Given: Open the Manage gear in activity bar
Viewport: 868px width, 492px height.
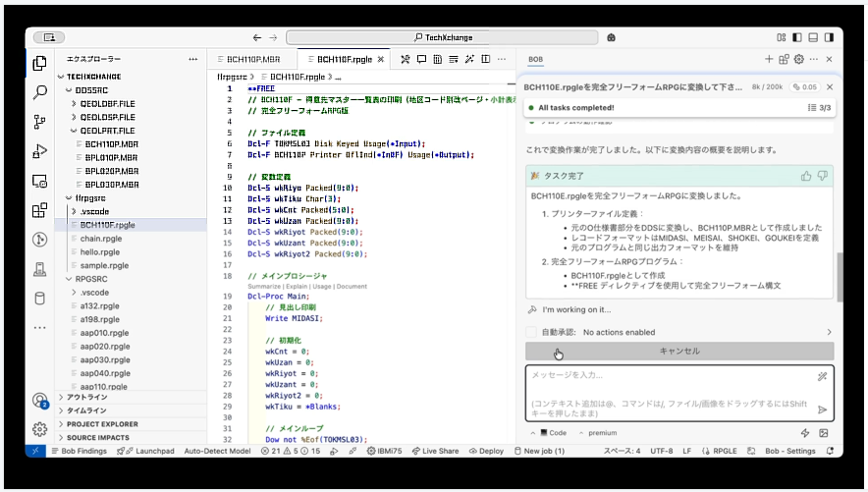Looking at the screenshot, I should pos(39,429).
